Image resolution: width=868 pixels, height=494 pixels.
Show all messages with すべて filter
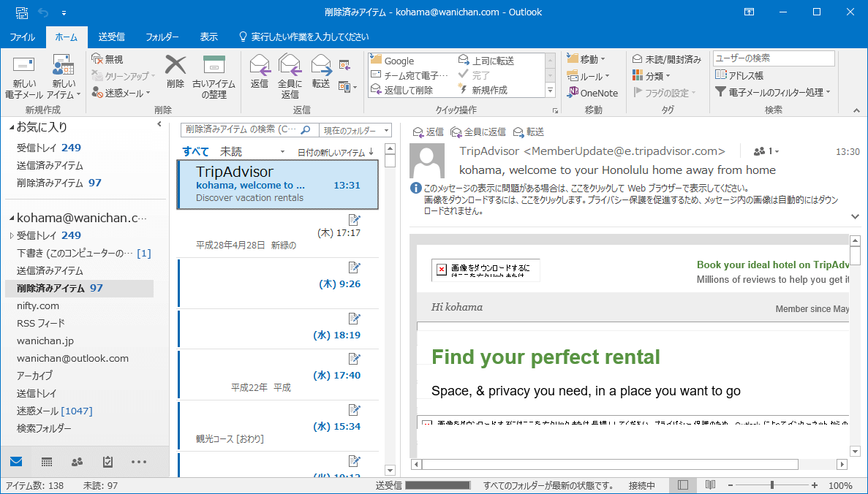195,151
